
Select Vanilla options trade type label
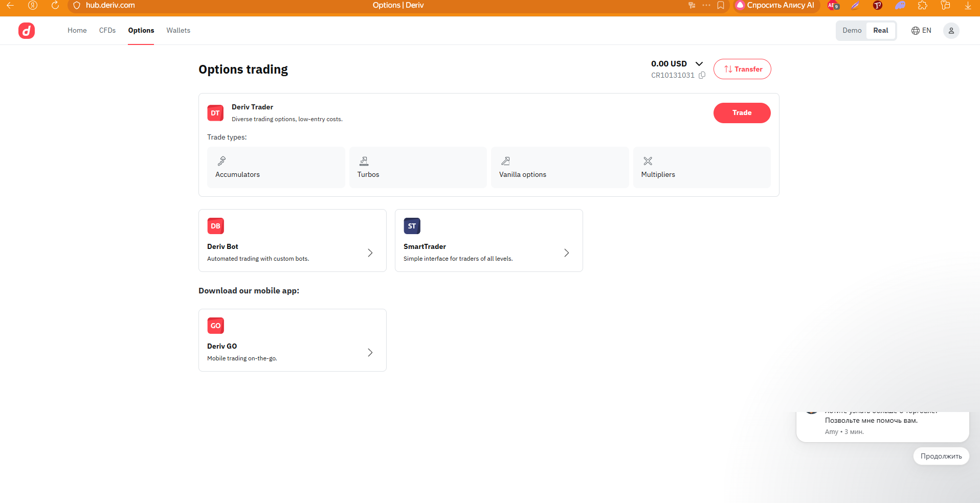pos(523,175)
